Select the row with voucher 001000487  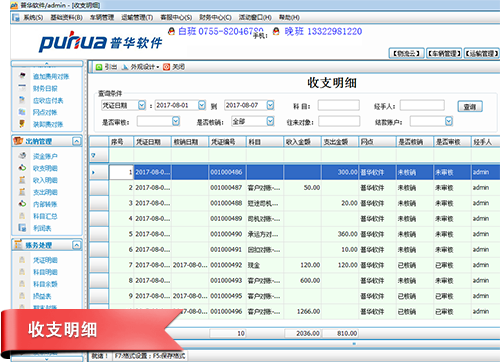295,188
